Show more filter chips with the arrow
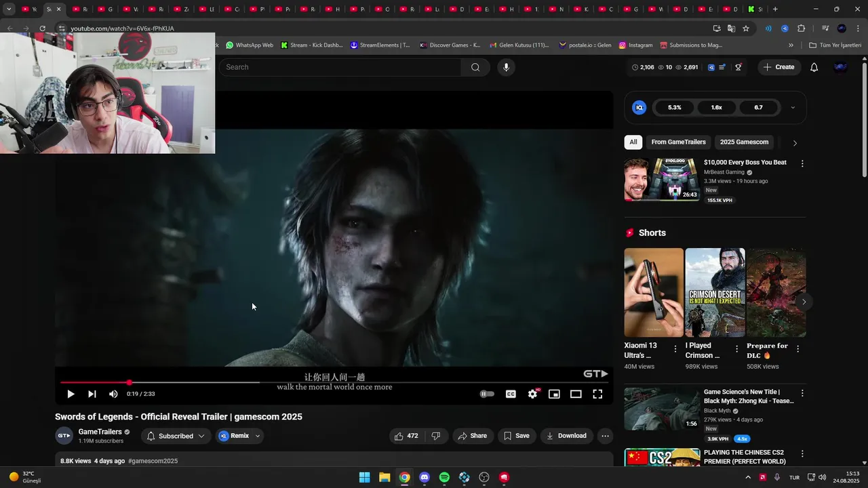This screenshot has width=868, height=488. coord(795,143)
